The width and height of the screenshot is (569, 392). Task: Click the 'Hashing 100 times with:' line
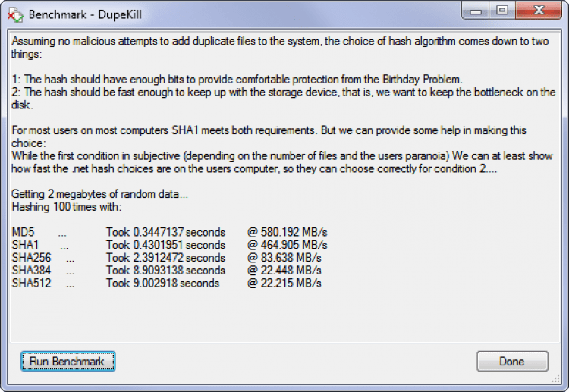[x=65, y=206]
